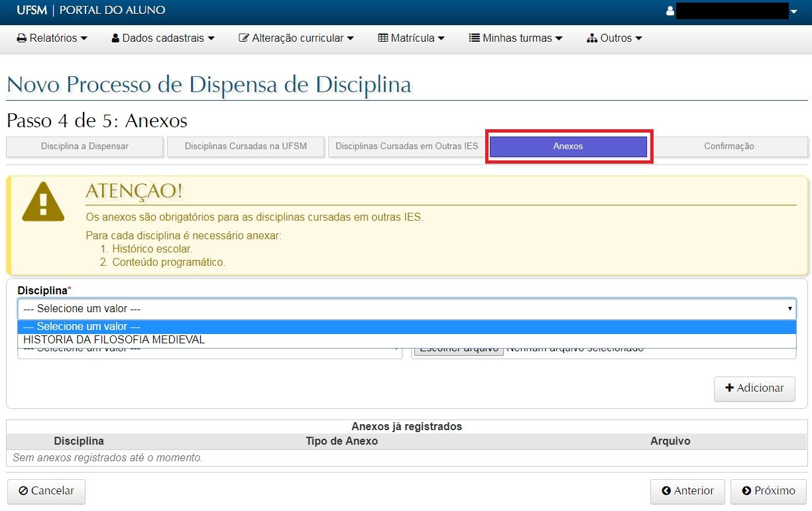Viewport: 812px width, 511px height.
Task: Open Disciplinas Cursadas em Outras IES step
Action: point(406,146)
